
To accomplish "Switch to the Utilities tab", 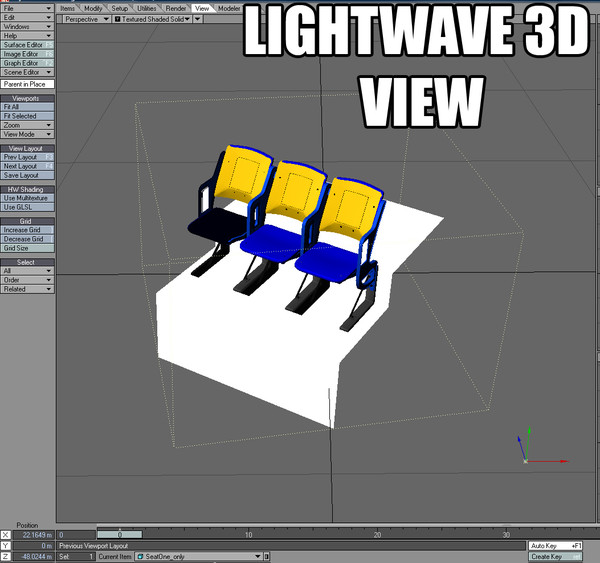I will (x=147, y=8).
